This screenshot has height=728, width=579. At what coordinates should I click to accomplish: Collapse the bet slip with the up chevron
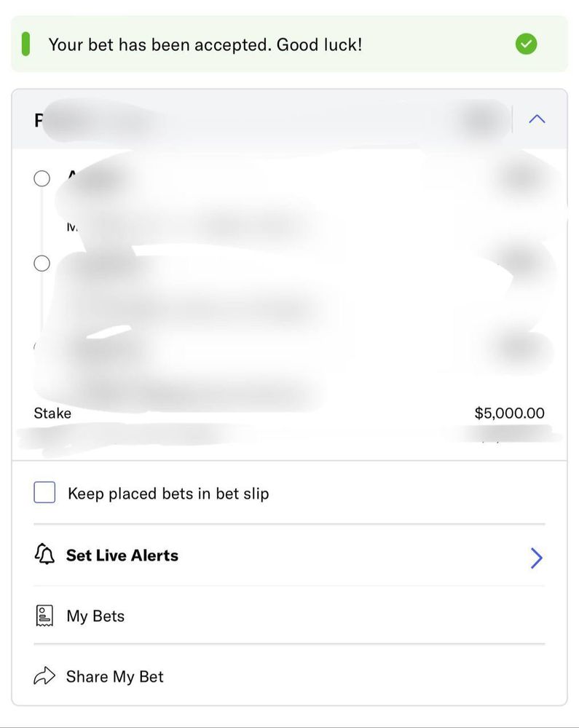tap(537, 119)
